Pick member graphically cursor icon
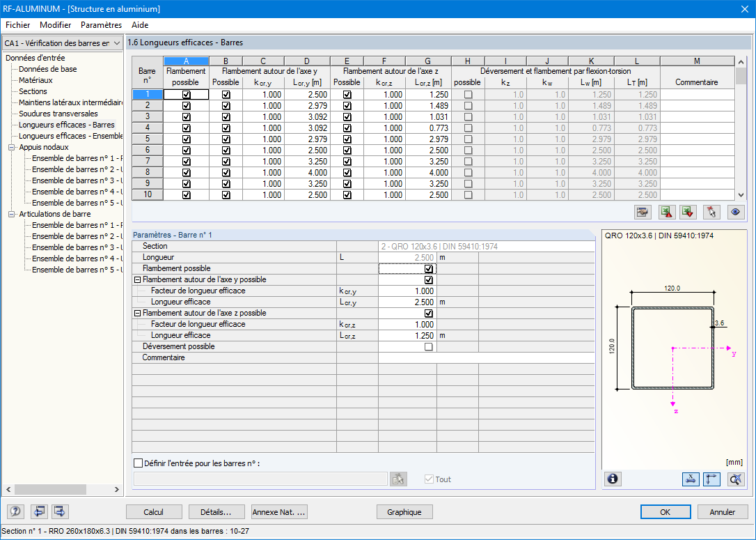 pos(711,212)
